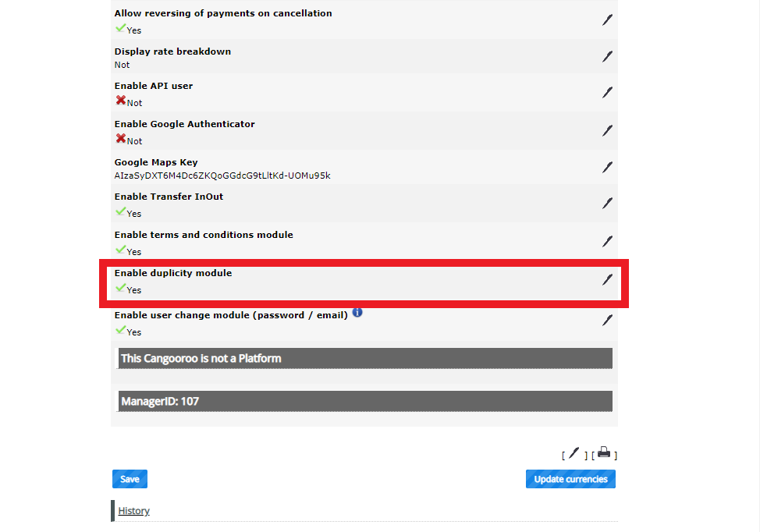Click pencil icon for Display rate breakdown
Image resolution: width=760 pixels, height=532 pixels.
[607, 57]
